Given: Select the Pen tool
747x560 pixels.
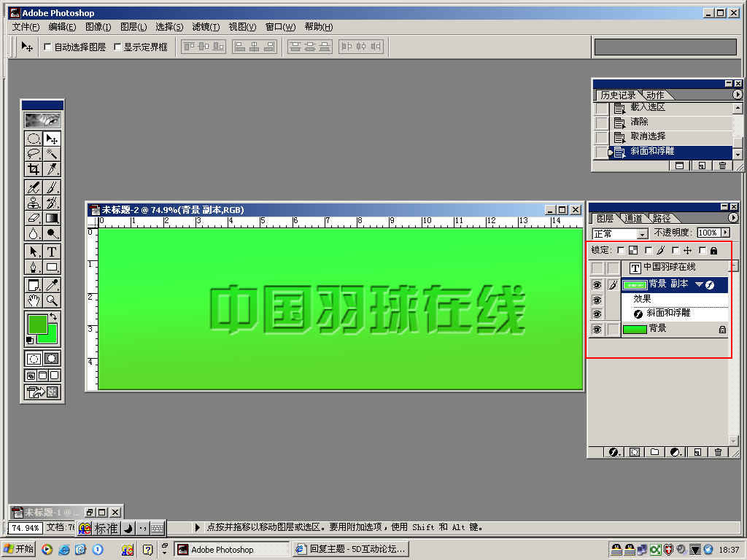Looking at the screenshot, I should click(x=34, y=267).
